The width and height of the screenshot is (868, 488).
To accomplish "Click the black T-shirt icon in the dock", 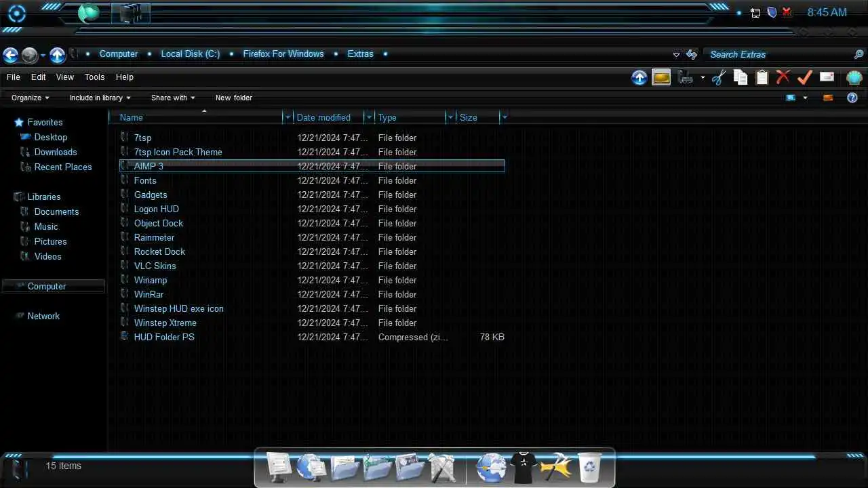I will [x=524, y=467].
